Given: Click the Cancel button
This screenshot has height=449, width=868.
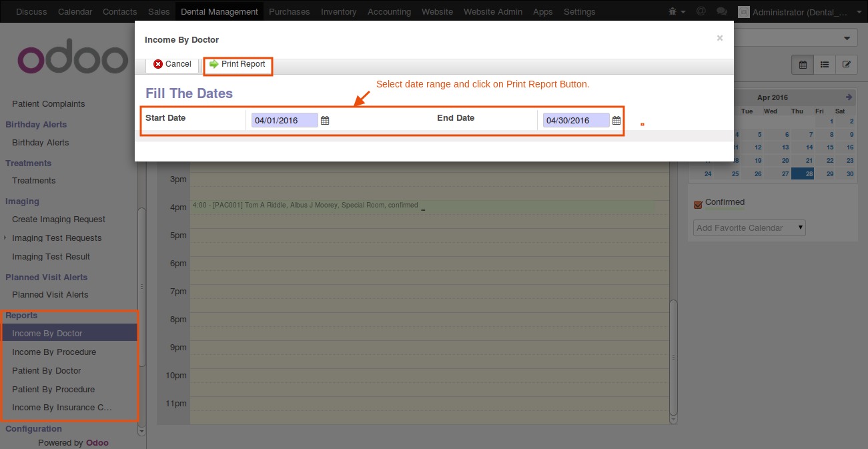Looking at the screenshot, I should [172, 65].
